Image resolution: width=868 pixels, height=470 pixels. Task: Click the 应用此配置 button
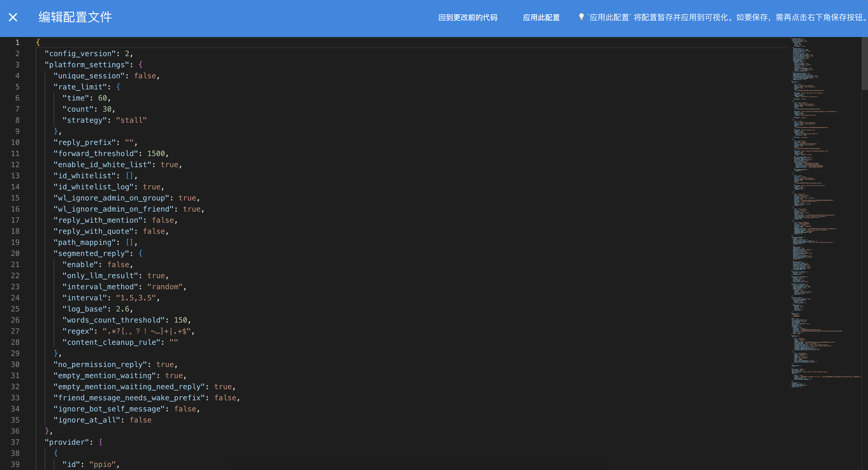(x=541, y=18)
